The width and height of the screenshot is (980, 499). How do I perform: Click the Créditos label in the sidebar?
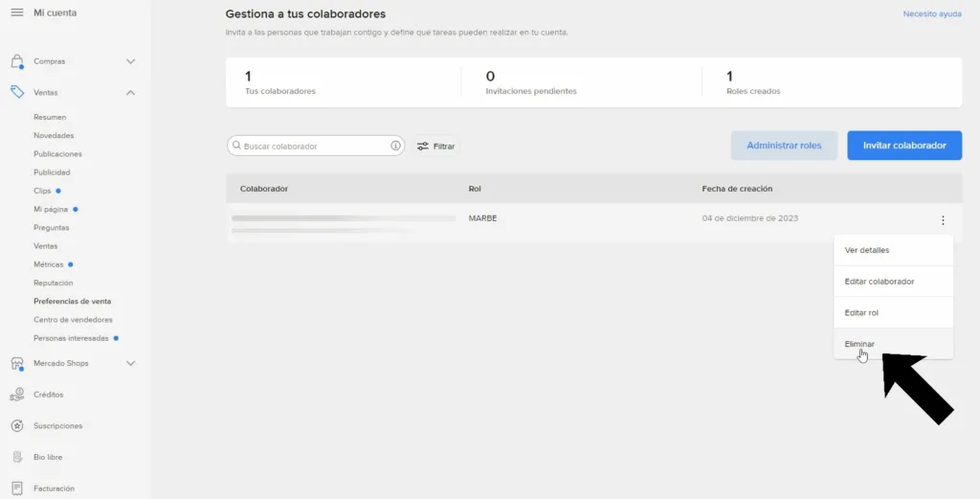[48, 395]
